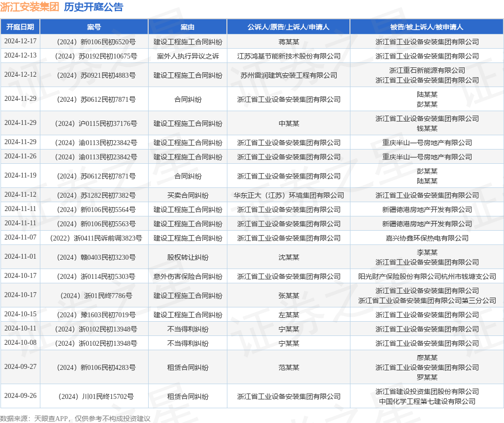Click cause 意外伤害保险合同纠纷
The image size is (504, 423).
coord(188,276)
